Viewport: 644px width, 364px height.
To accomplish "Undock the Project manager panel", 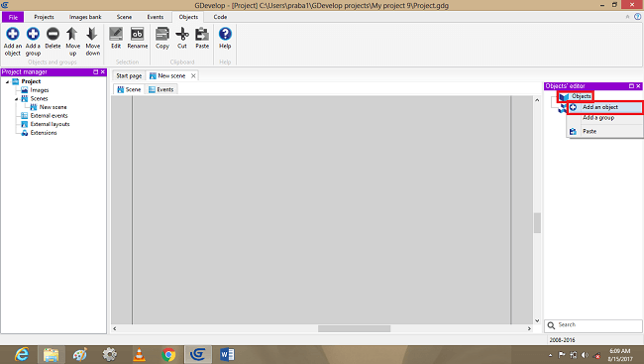I will (x=95, y=72).
